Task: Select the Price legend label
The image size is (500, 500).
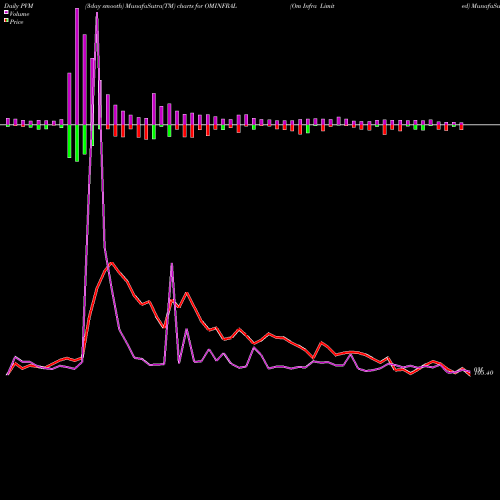Action: 16,22
